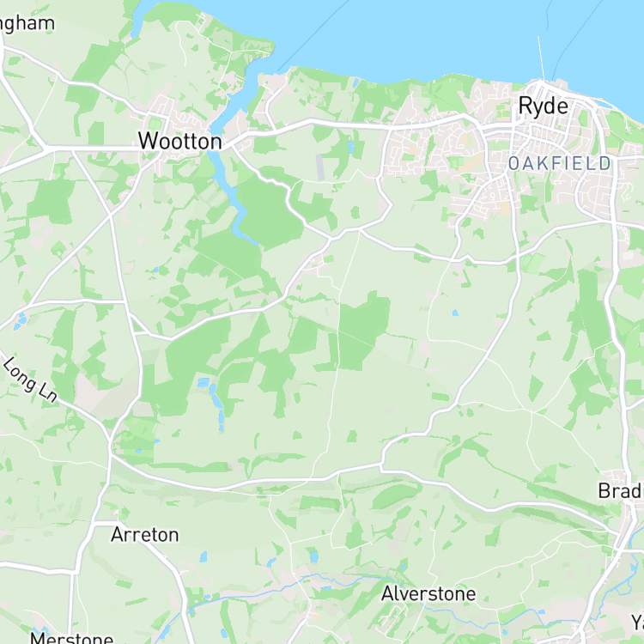Click the small pond north of Alverstone
The width and height of the screenshot is (644, 644).
(313, 556)
